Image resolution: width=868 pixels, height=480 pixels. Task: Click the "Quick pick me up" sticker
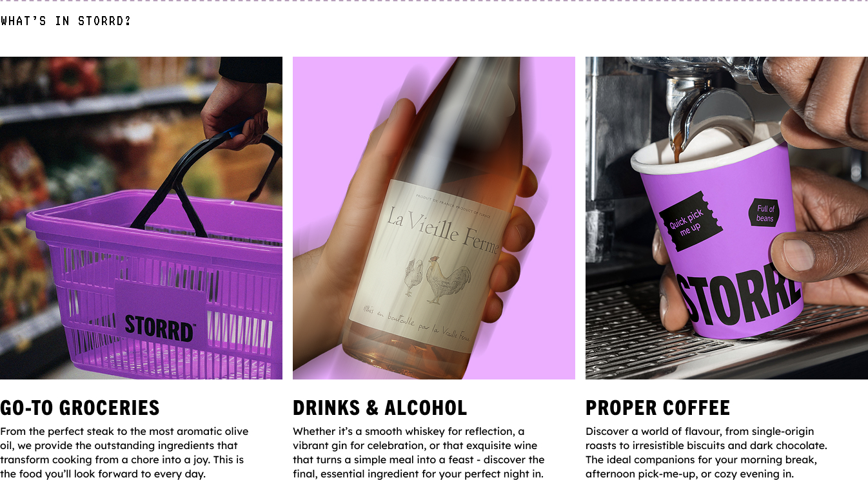(x=690, y=222)
